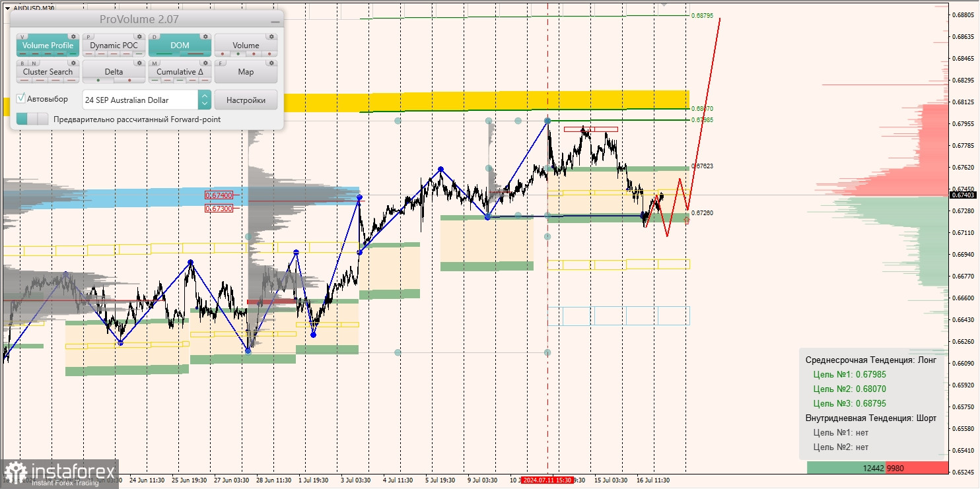The image size is (980, 489).
Task: Toggle the Cluster Search indicator
Action: (48, 71)
